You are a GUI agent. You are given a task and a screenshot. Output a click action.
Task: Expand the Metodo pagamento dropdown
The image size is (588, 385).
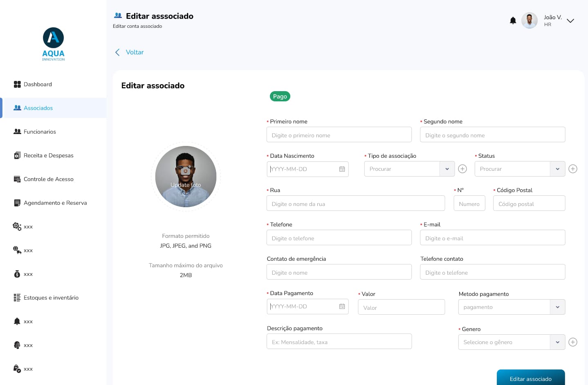[557, 307]
